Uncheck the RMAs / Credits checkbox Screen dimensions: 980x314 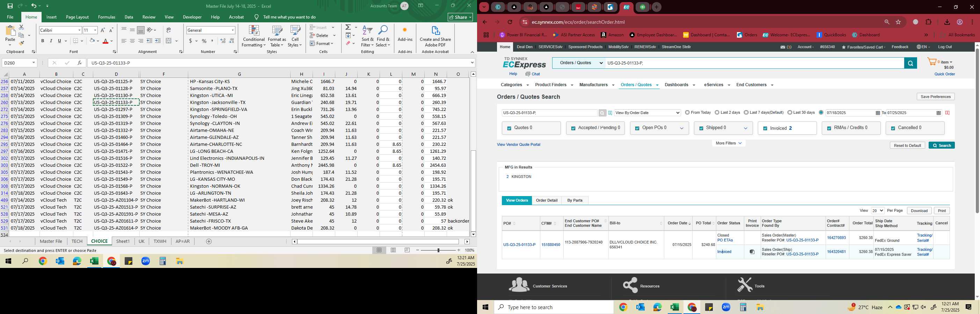[x=829, y=128]
